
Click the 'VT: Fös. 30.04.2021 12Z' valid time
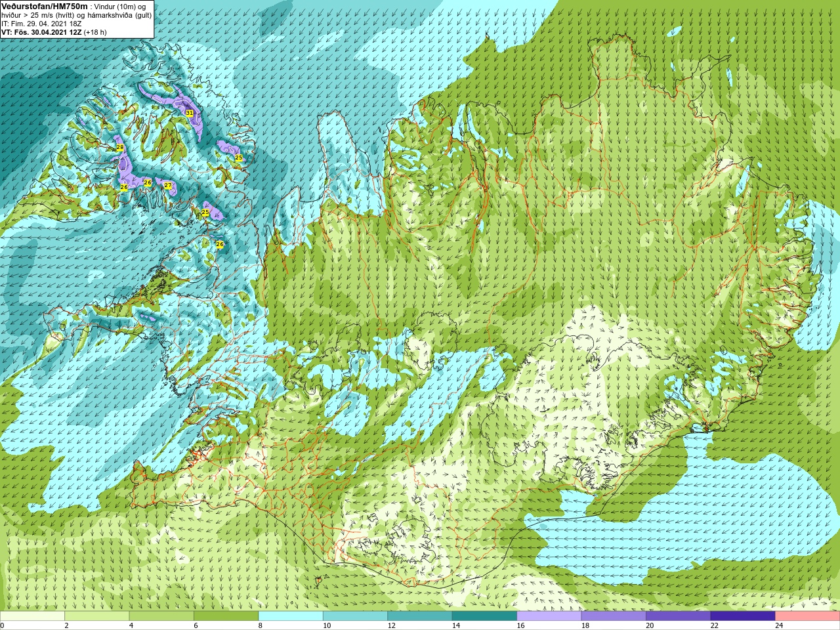click(x=41, y=32)
